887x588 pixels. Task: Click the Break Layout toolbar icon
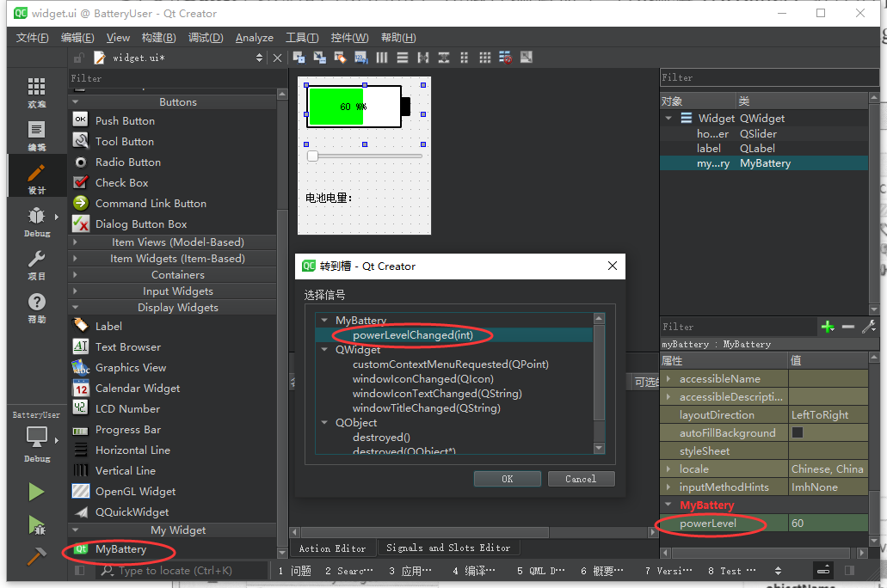[505, 57]
